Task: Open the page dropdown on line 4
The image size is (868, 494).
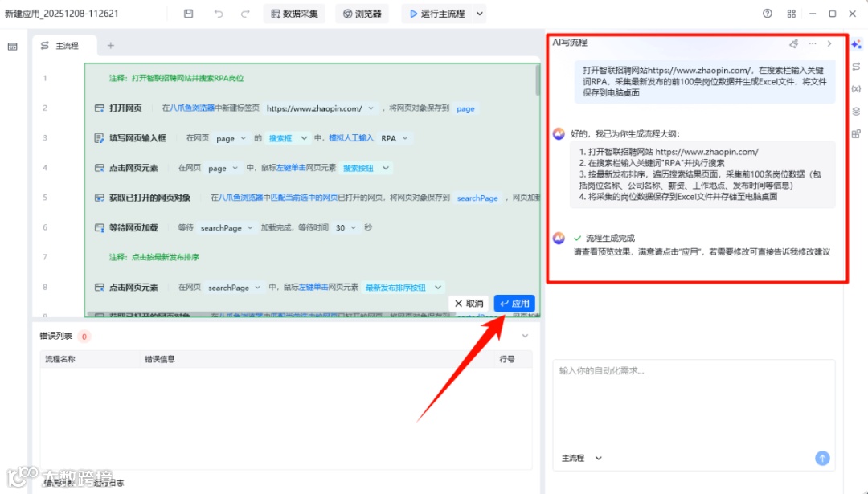Action: click(x=235, y=168)
